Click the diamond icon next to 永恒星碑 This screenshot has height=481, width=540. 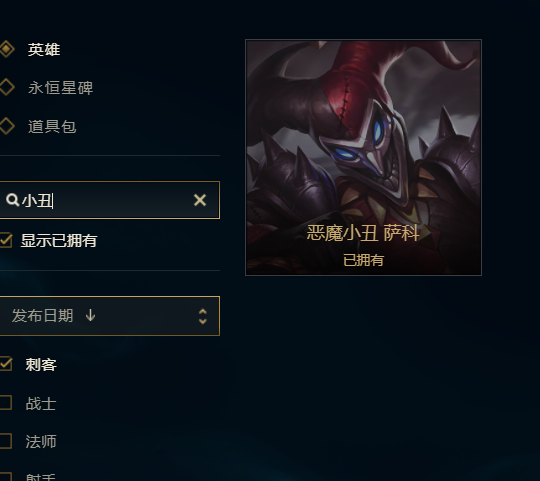coord(7,87)
